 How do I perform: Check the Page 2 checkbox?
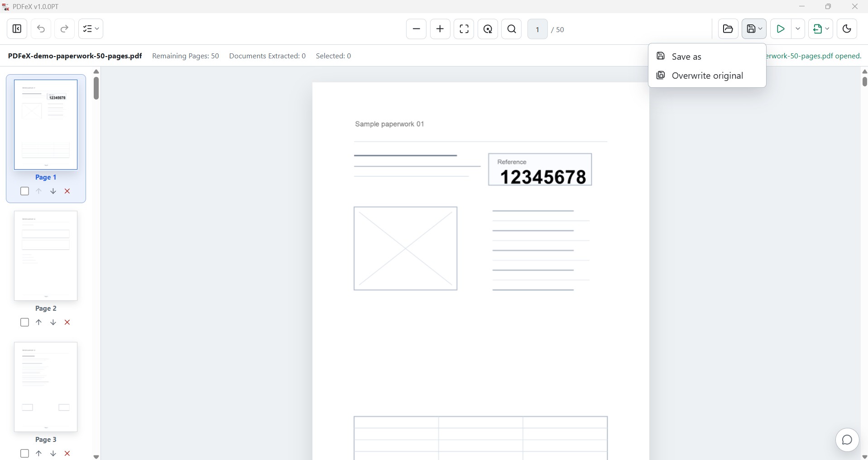(x=25, y=322)
